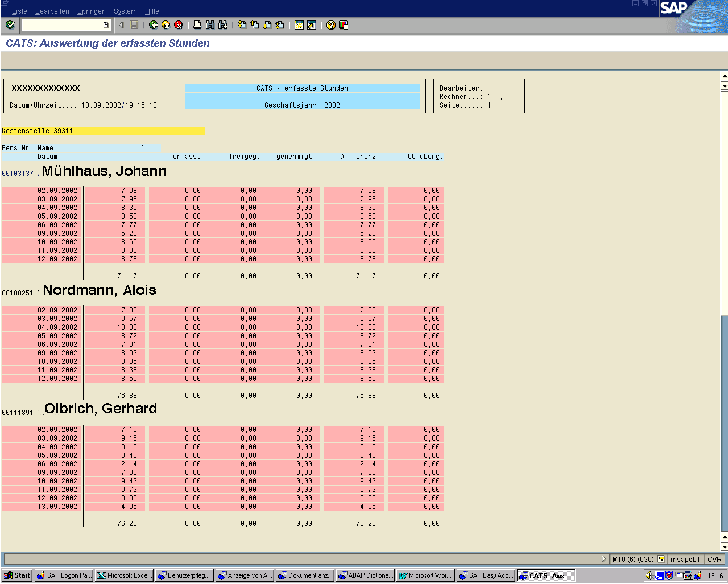This screenshot has height=584, width=728.
Task: Click the yellow Exit arrow icon
Action: pyautogui.click(x=166, y=25)
